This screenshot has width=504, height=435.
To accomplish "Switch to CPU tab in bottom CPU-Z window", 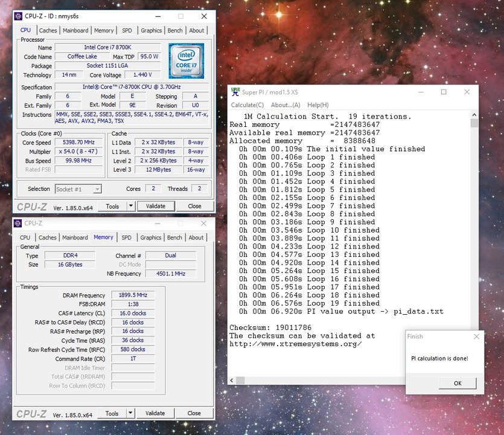I will point(25,237).
